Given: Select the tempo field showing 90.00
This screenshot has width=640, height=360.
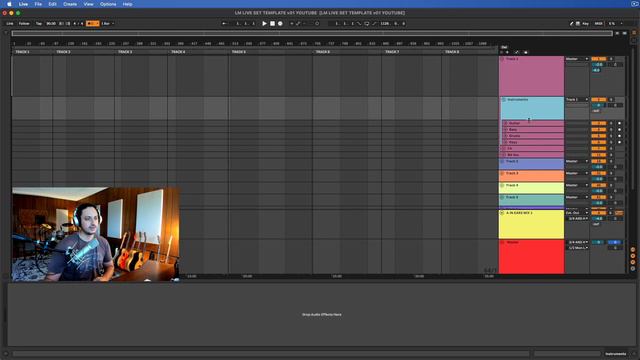Looking at the screenshot, I should tap(51, 24).
